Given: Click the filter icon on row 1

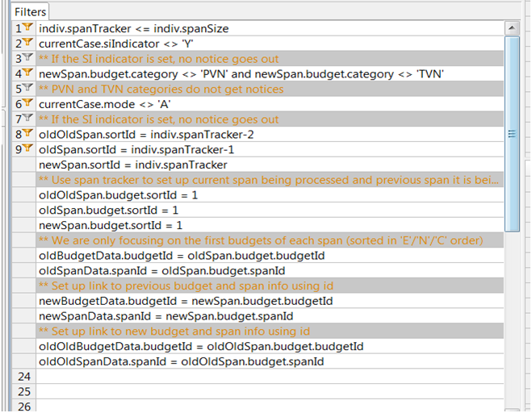Looking at the screenshot, I should 28,27.
